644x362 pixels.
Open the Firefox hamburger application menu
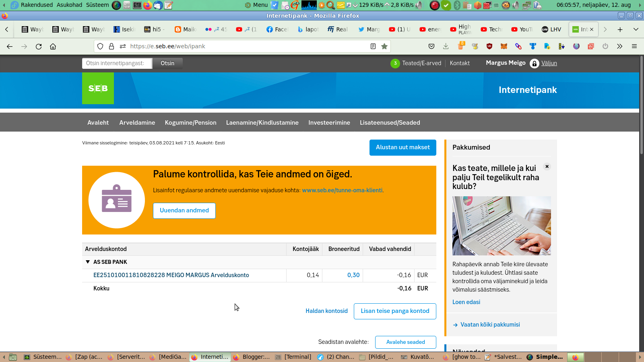[x=634, y=46]
